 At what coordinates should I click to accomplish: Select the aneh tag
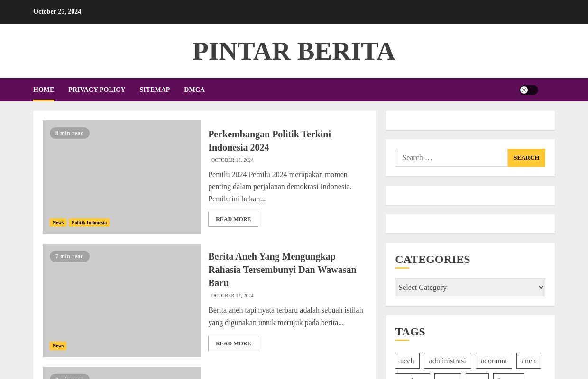[529, 361]
